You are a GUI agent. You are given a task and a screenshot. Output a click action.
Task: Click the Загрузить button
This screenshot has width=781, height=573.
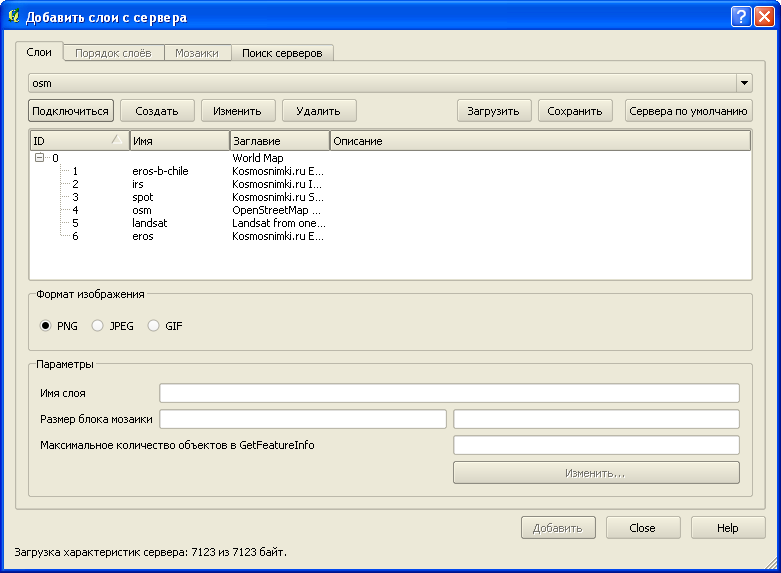point(493,111)
